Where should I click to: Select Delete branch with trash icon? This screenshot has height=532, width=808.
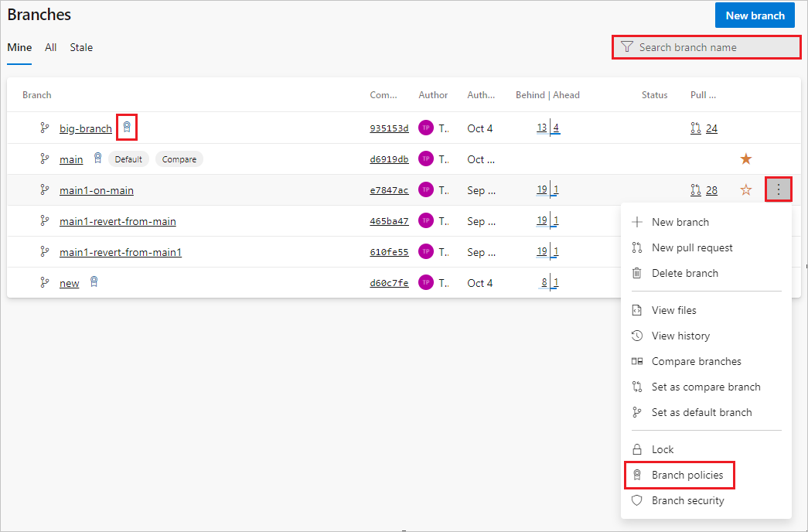point(685,273)
